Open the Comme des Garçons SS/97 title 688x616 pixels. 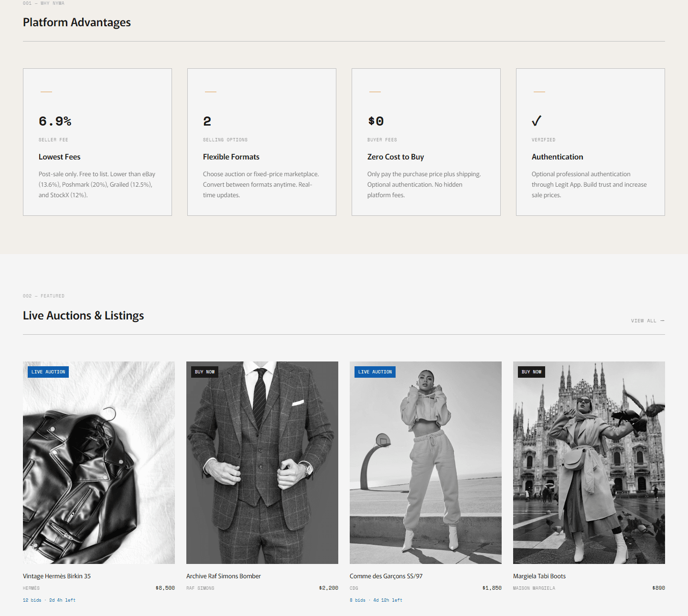click(x=386, y=576)
